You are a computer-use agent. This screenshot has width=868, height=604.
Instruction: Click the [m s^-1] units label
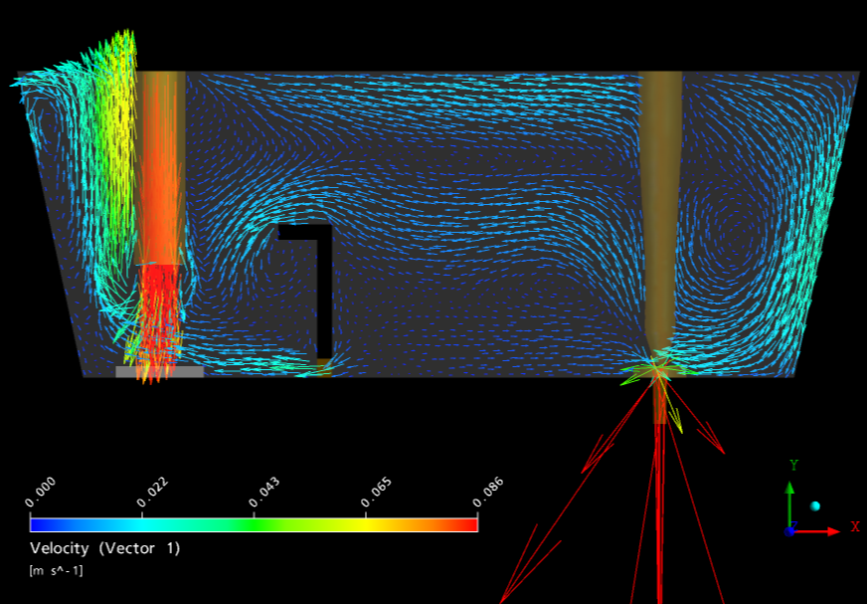58,570
